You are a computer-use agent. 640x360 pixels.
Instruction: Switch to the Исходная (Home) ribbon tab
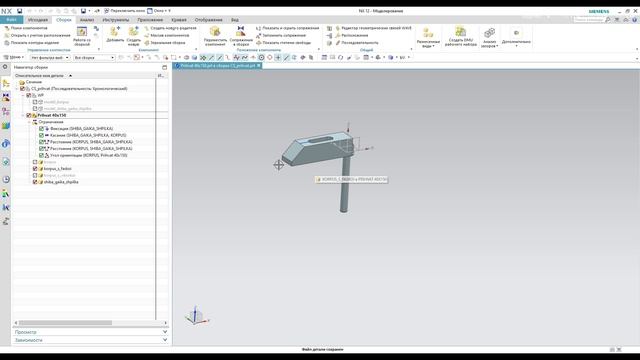pyautogui.click(x=38, y=20)
